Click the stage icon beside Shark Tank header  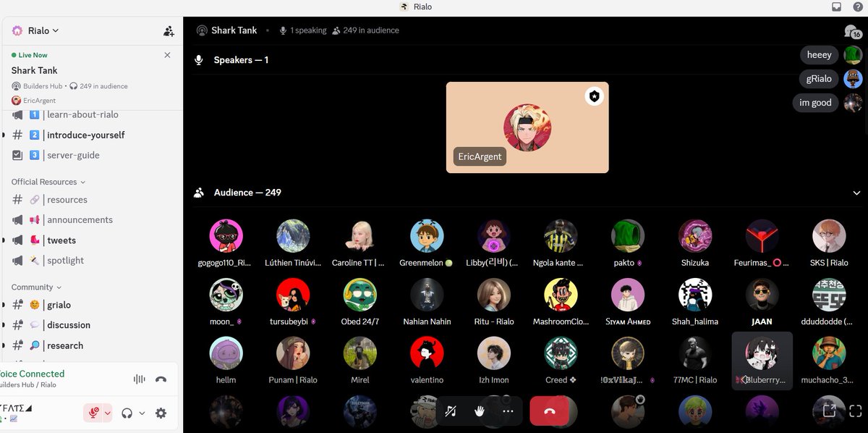203,30
